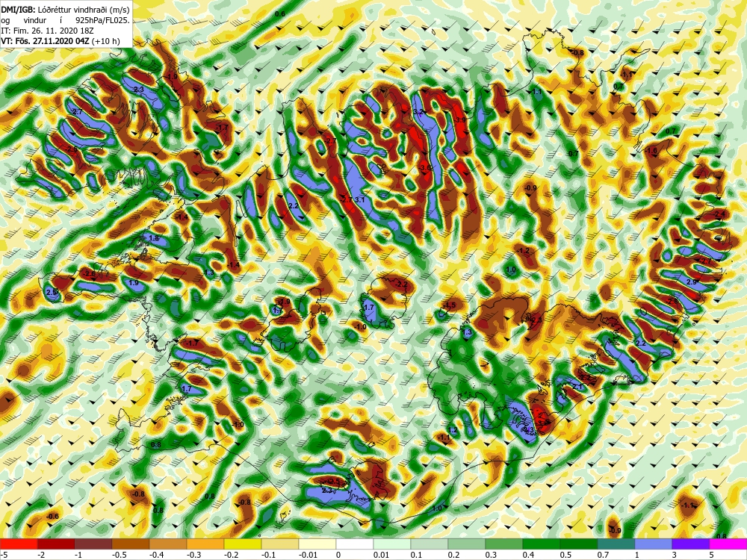
Task: Pick the brown swatch between -0.5 and -0.4
Action: [131, 544]
